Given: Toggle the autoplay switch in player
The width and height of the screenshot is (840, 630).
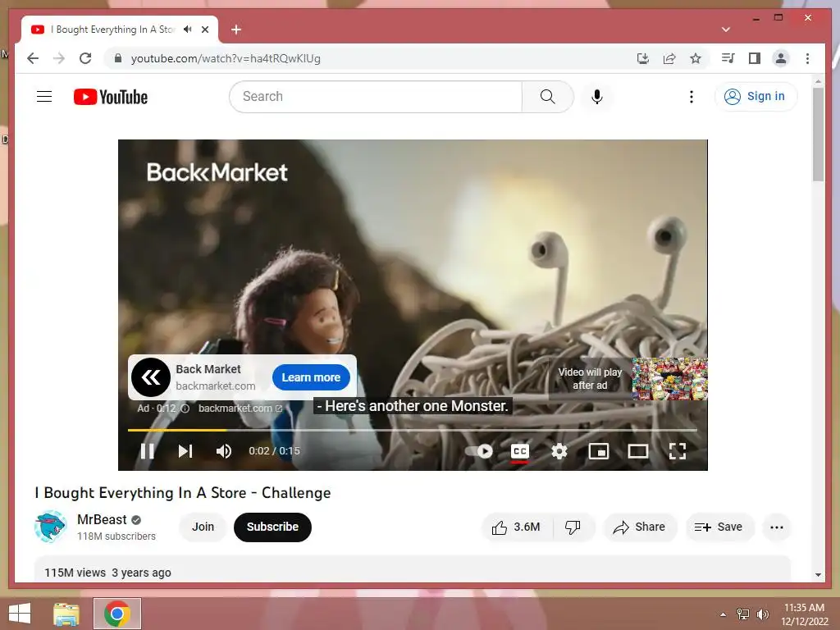Looking at the screenshot, I should 479,451.
